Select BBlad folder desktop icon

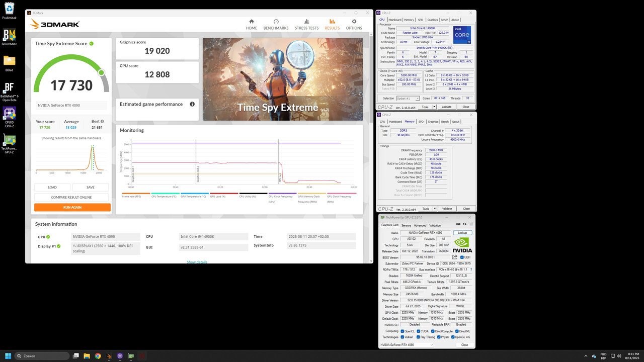[x=9, y=63]
